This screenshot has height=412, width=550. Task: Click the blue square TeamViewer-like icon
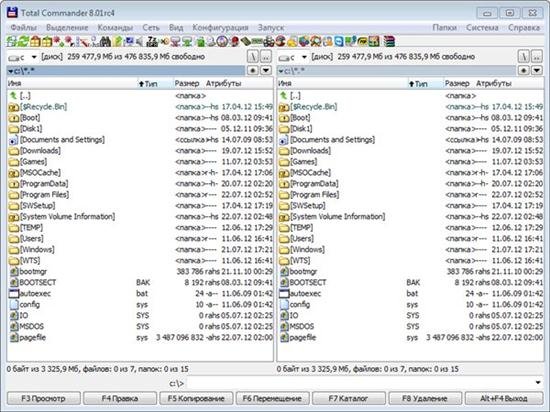[x=339, y=41]
